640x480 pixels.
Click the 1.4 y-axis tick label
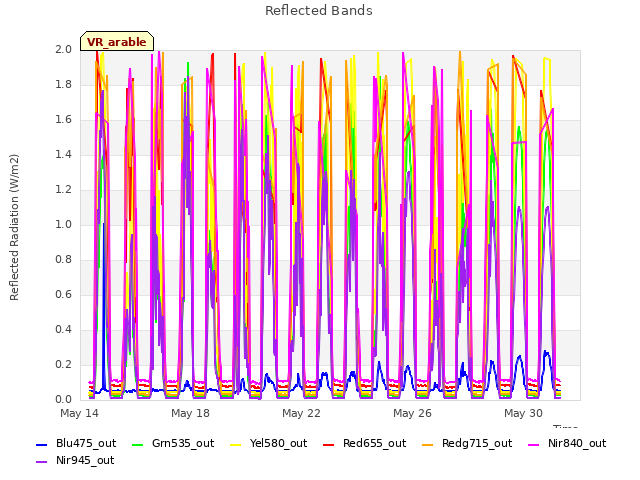click(64, 154)
